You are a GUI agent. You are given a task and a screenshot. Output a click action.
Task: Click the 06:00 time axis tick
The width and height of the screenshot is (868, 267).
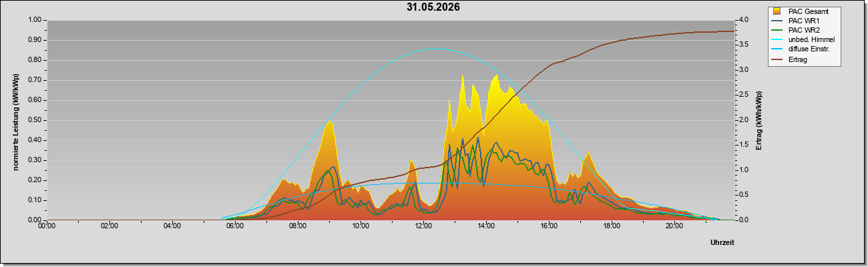pos(235,226)
